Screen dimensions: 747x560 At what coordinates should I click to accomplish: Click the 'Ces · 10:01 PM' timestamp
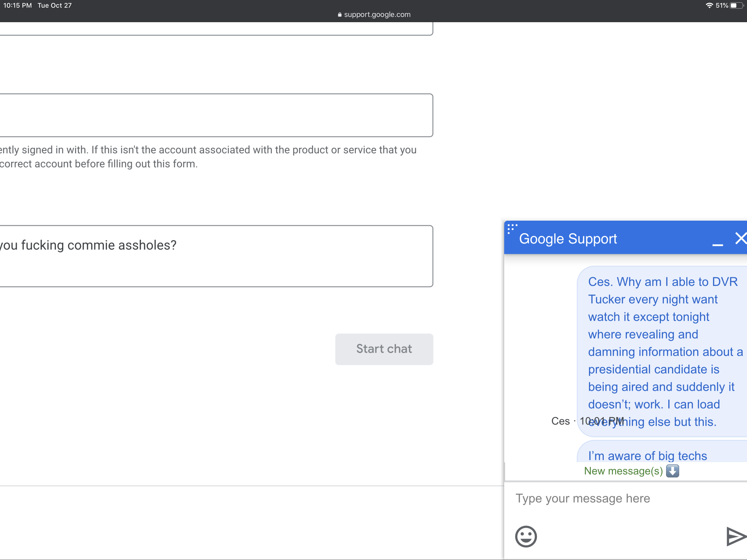click(587, 421)
